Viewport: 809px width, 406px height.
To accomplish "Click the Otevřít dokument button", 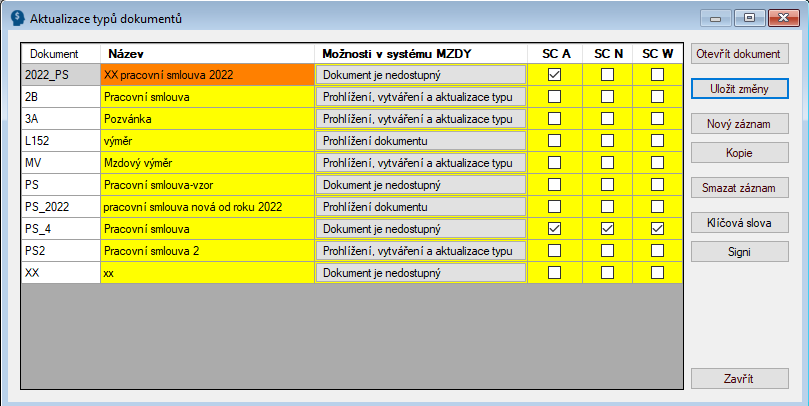I will (x=739, y=53).
